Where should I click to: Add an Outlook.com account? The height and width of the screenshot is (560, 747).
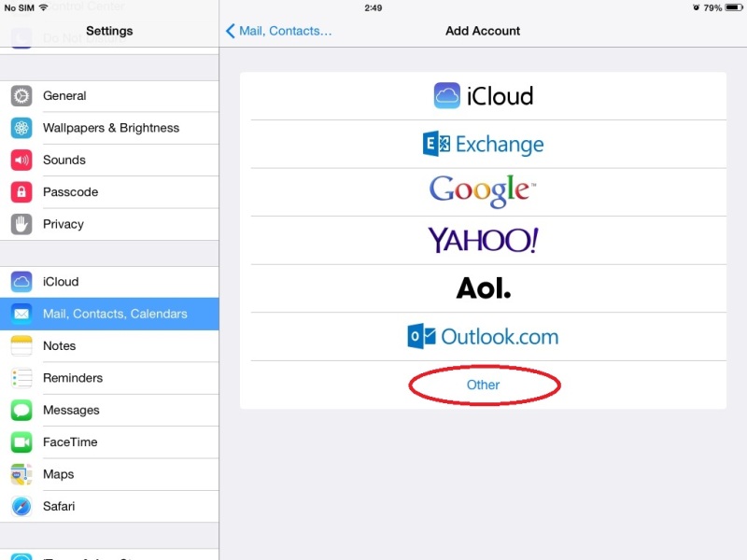point(483,336)
